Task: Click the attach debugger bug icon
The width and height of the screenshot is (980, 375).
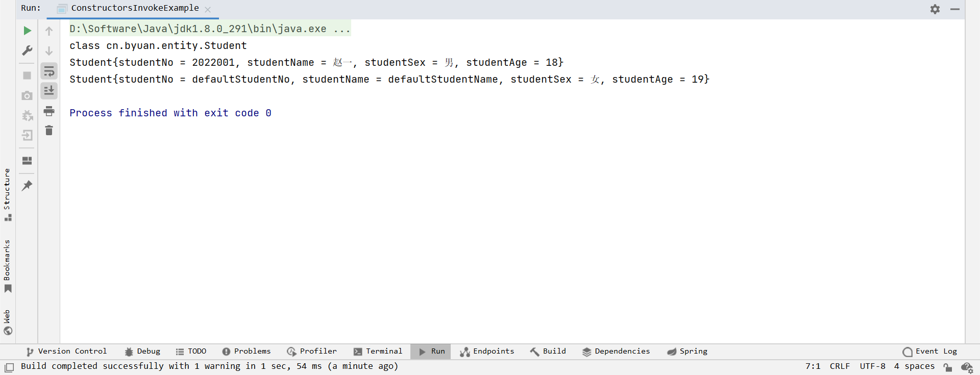Action: point(27,115)
